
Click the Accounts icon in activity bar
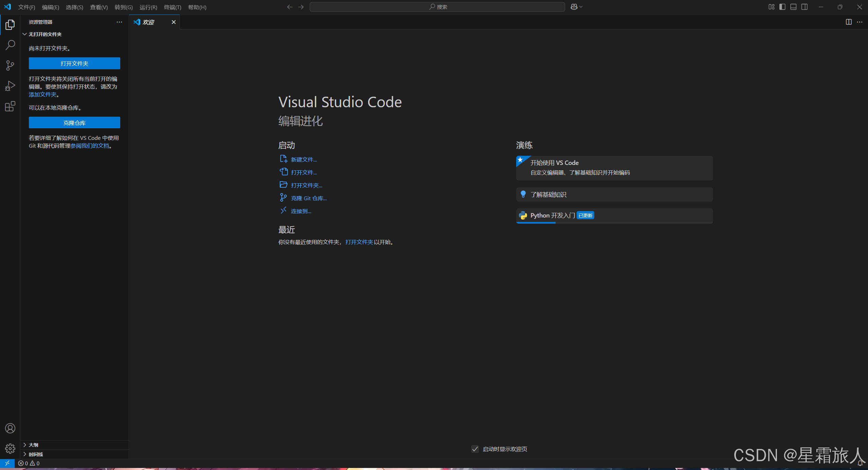click(10, 428)
